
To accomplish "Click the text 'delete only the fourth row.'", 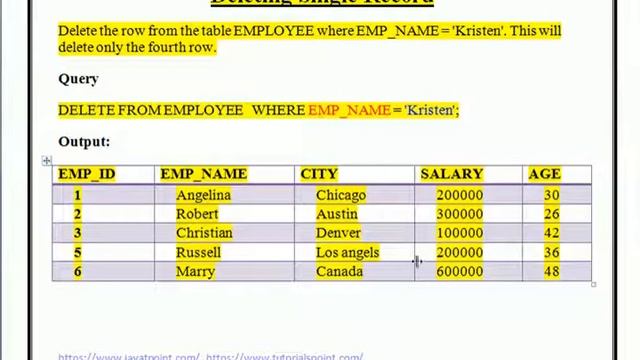I will click(x=137, y=48).
